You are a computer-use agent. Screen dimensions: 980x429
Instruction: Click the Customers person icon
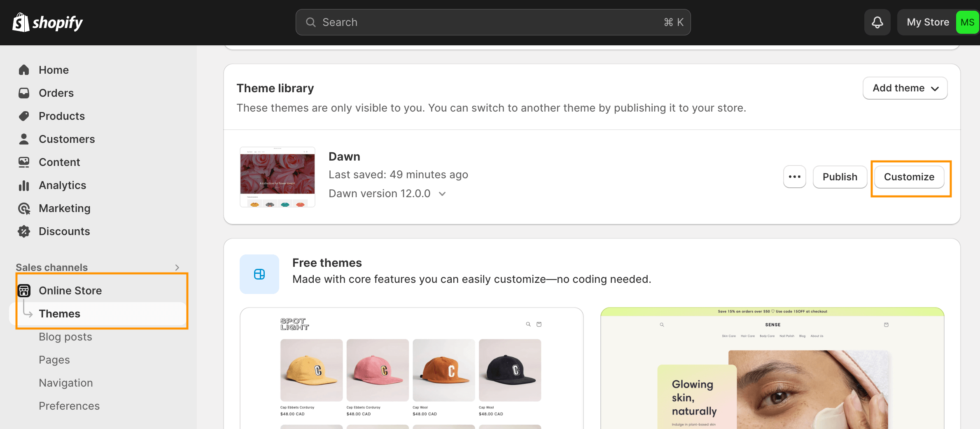pyautogui.click(x=24, y=139)
